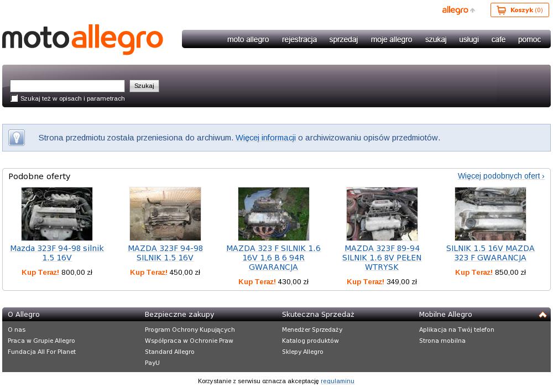
Task: Open the 850,00 zł engine thumbnail
Action: point(490,214)
